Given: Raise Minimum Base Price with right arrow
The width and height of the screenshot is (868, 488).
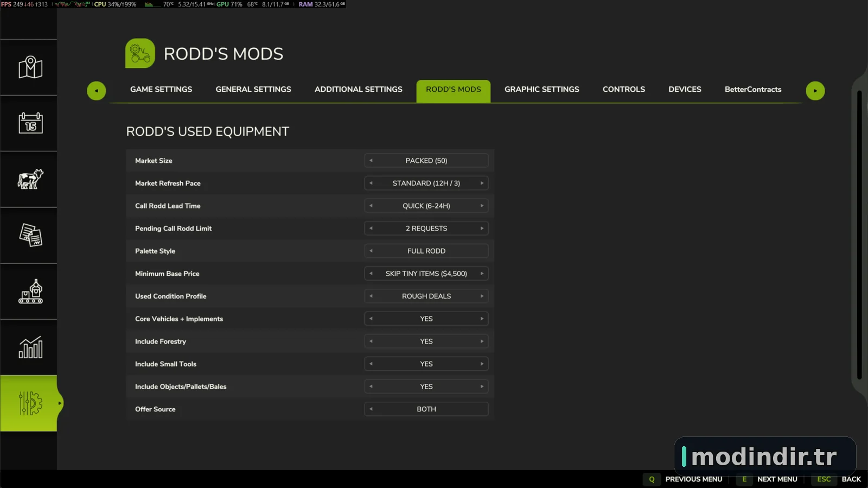Looking at the screenshot, I should coord(482,274).
